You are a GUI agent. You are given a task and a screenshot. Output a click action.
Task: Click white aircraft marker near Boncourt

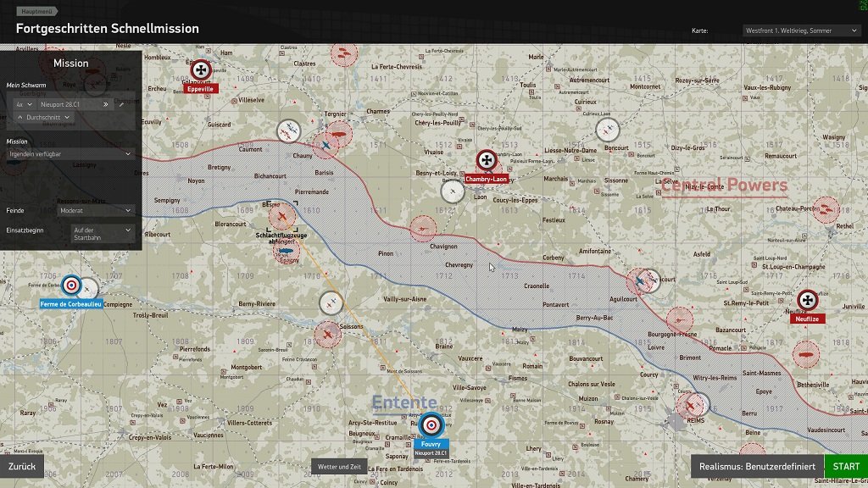click(607, 130)
